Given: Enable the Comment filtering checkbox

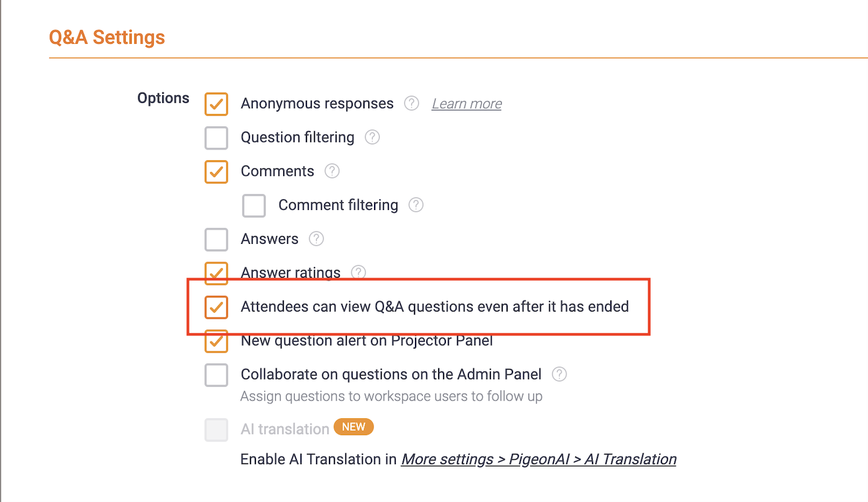Looking at the screenshot, I should (254, 205).
